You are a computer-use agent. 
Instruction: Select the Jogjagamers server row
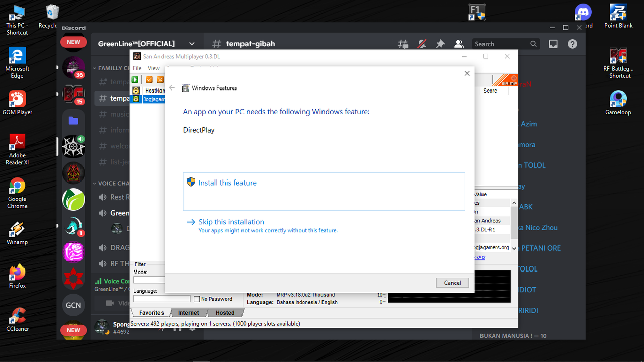pos(147,99)
